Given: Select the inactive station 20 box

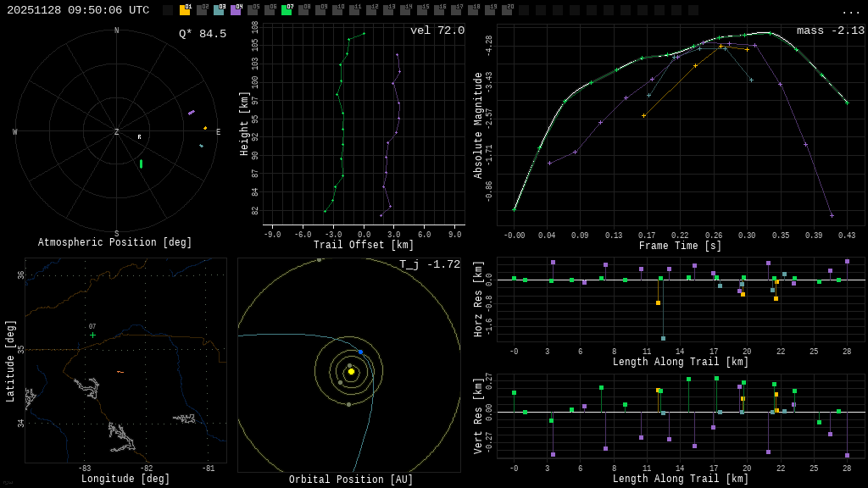Looking at the screenshot, I should 507,10.
